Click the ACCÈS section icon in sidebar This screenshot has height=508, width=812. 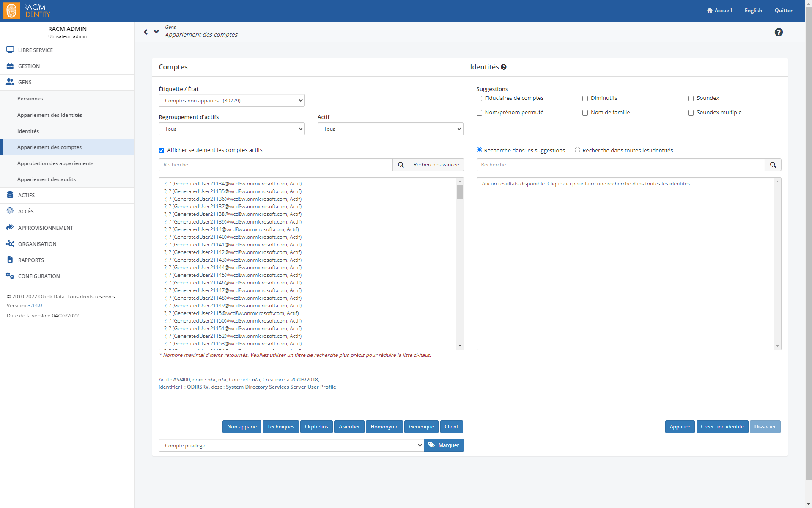point(11,211)
